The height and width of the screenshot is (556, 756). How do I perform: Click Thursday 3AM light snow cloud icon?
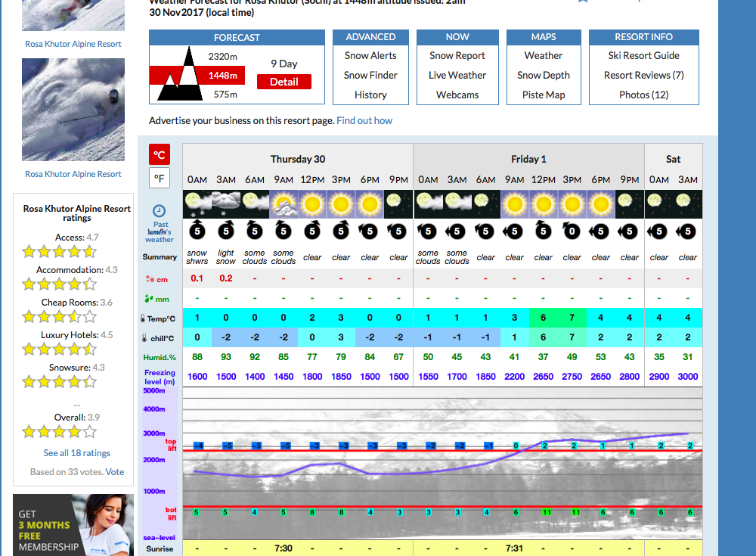[225, 204]
